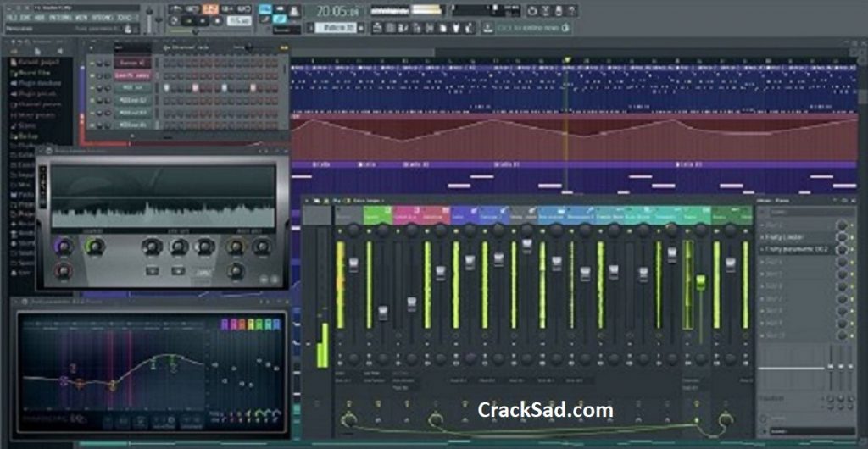Toggle the orange recording countdown icon
868x449 pixels.
coord(210,8)
